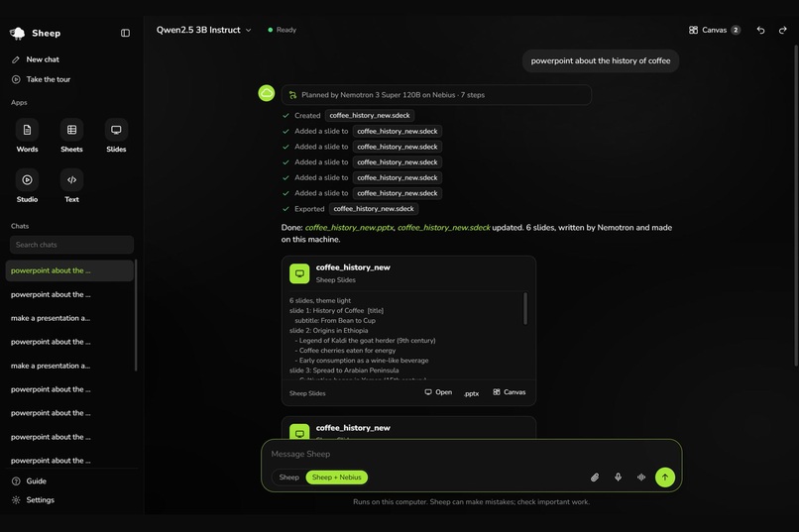
Task: Click the redo arrow icon
Action: pos(783,30)
